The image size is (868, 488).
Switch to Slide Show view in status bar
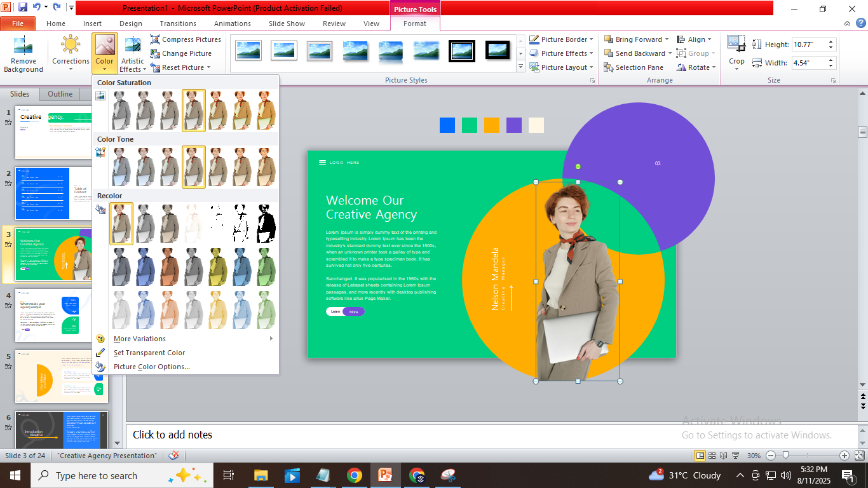[735, 456]
